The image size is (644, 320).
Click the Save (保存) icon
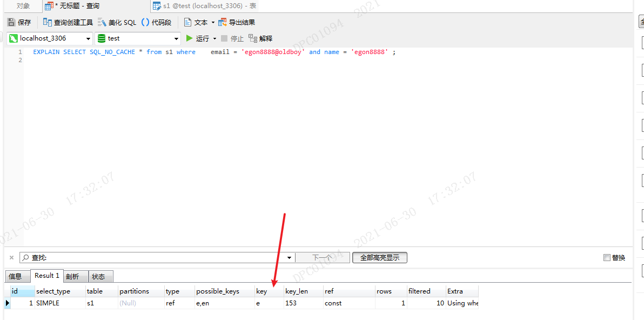tap(11, 22)
